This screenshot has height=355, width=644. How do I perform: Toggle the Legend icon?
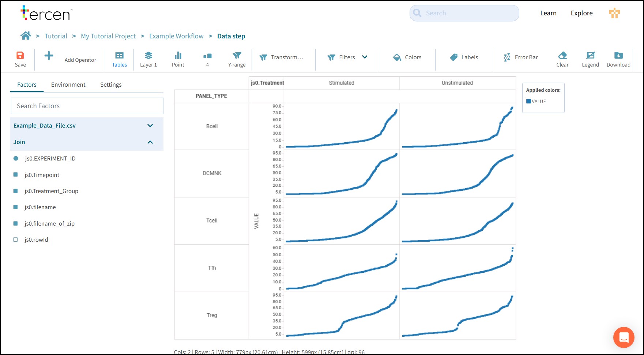(590, 56)
